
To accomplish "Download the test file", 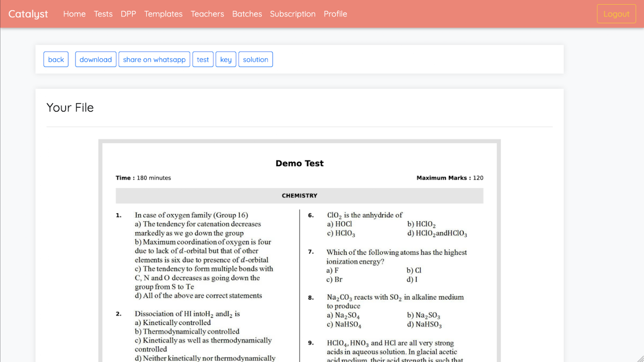I will click(96, 59).
